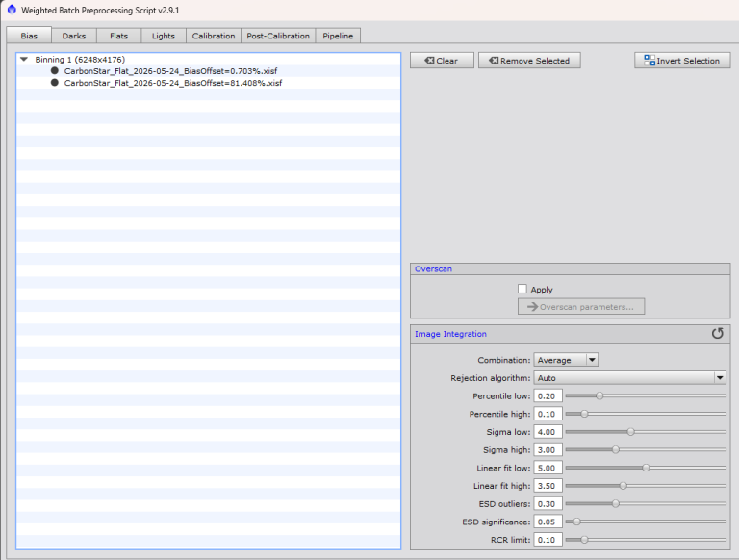Open the Calibration tab

214,36
